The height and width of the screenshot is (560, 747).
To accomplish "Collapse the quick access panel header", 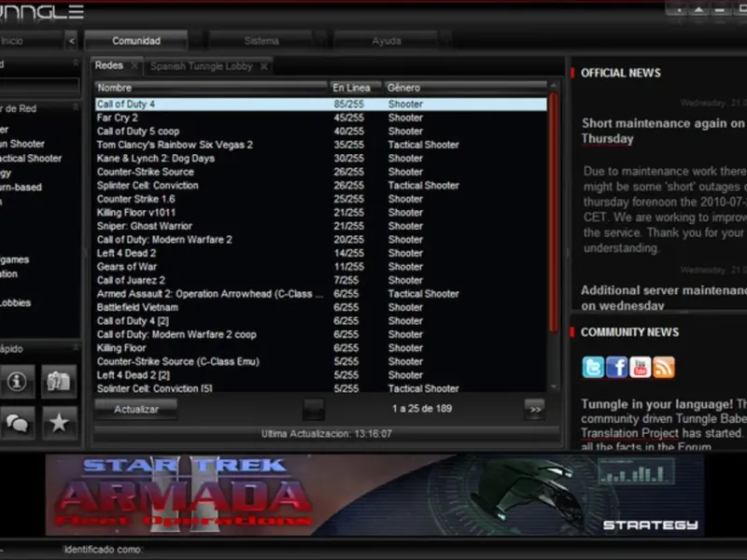I will pyautogui.click(x=76, y=348).
